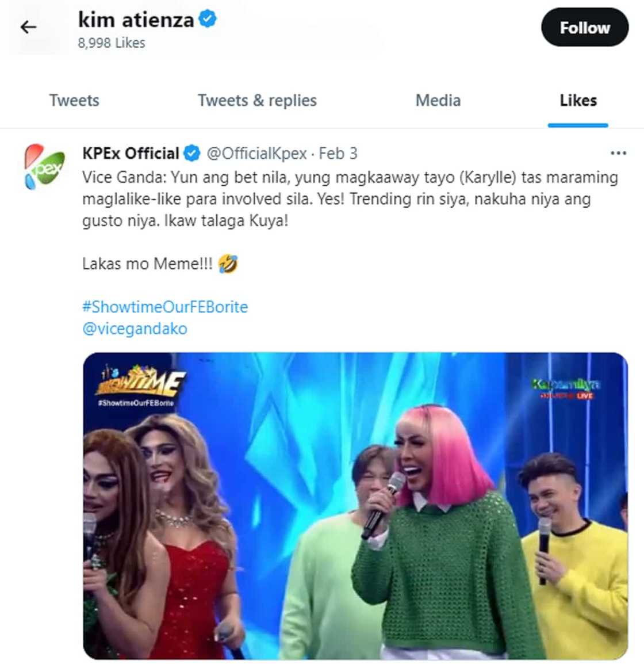The height and width of the screenshot is (664, 644).
Task: Click the Kapamilya Live watermark logo
Action: pos(565,388)
